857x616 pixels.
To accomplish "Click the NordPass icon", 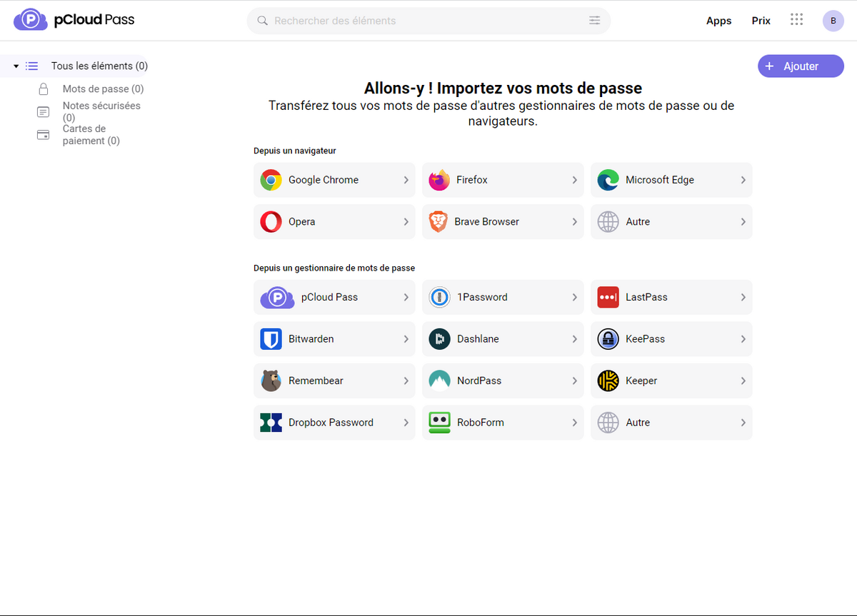I will click(439, 380).
